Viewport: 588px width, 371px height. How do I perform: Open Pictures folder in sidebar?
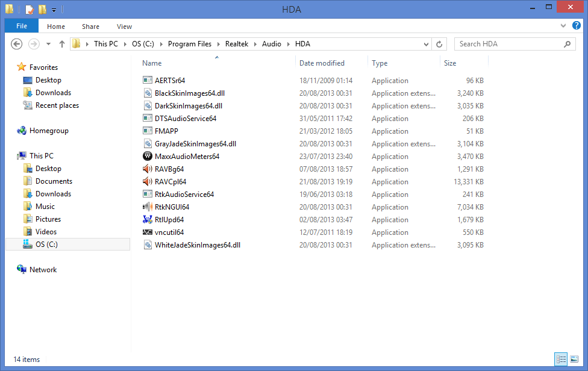click(x=48, y=219)
